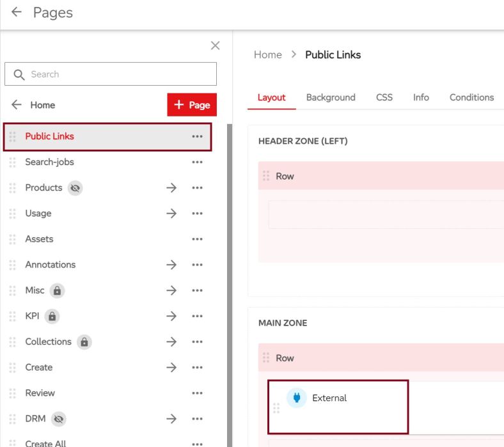Expand the Usage subpages arrow
The image size is (504, 447).
(171, 214)
